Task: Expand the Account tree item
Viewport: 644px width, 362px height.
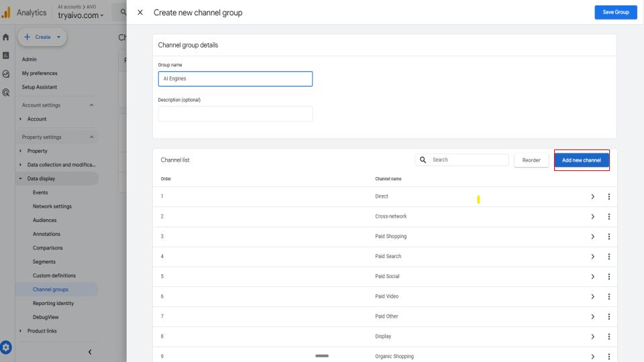Action: pos(21,119)
